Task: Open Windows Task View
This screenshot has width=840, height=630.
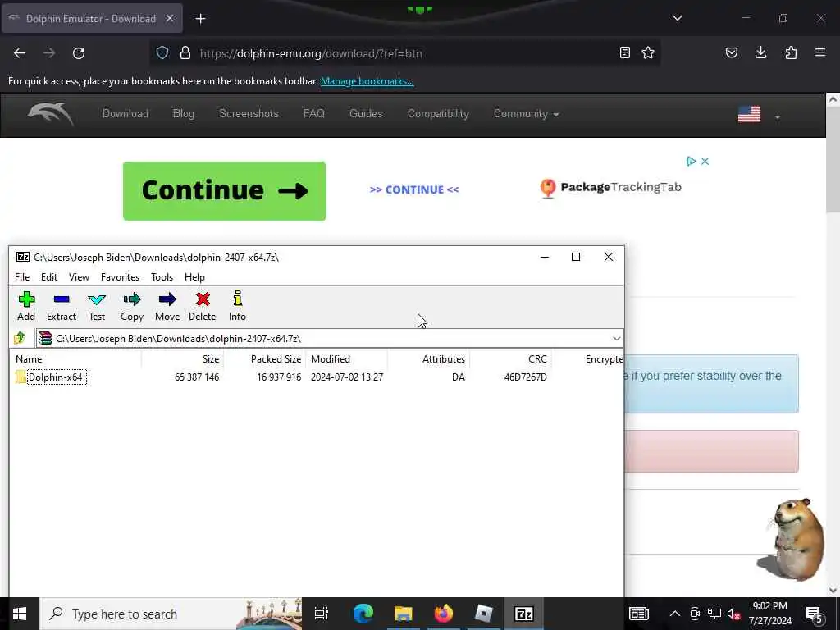Action: click(322, 614)
